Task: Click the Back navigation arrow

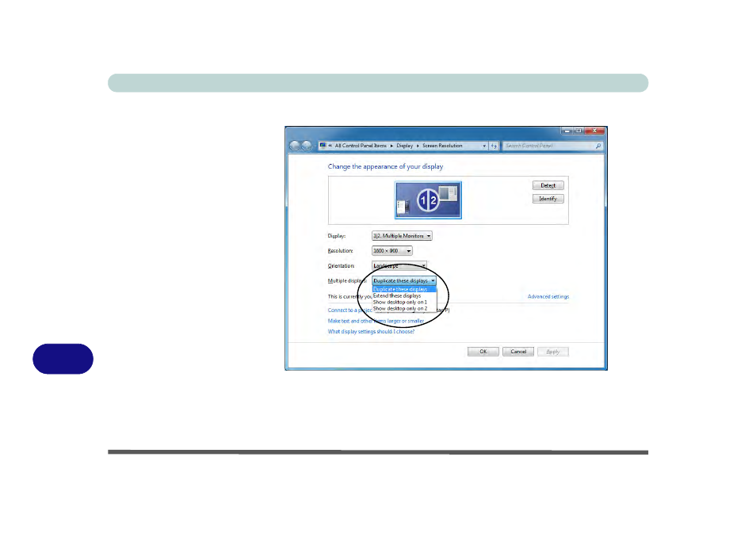Action: pyautogui.click(x=295, y=146)
